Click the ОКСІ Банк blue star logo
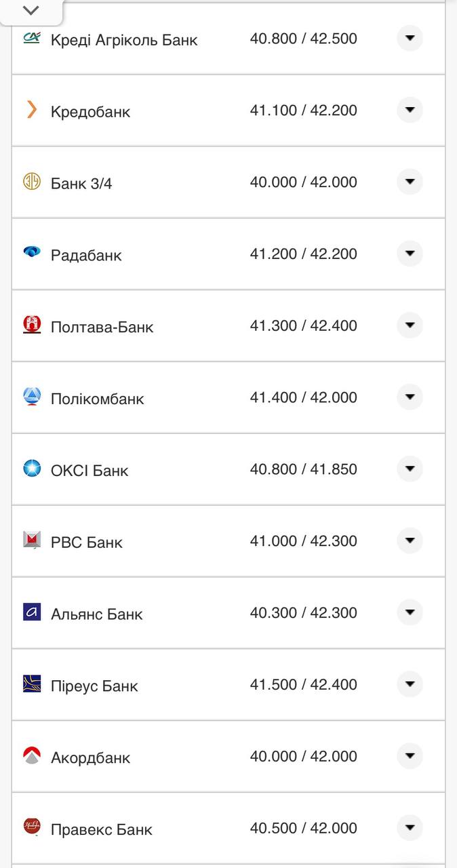 pyautogui.click(x=32, y=469)
